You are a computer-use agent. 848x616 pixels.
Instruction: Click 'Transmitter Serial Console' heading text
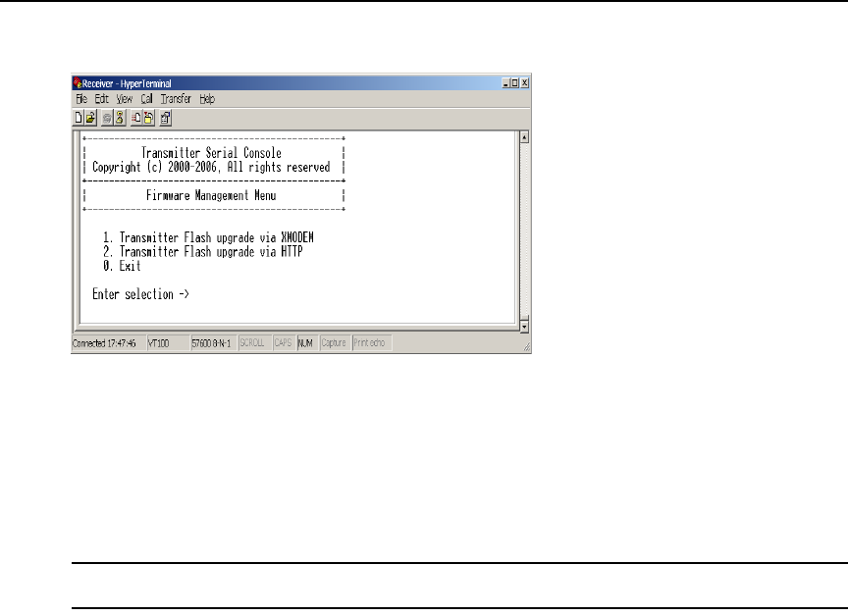tap(211, 153)
